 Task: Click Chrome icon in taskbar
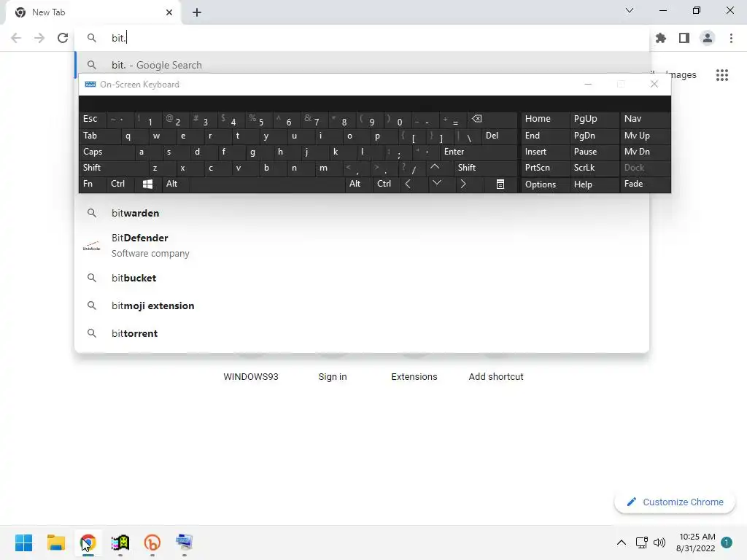(x=88, y=542)
